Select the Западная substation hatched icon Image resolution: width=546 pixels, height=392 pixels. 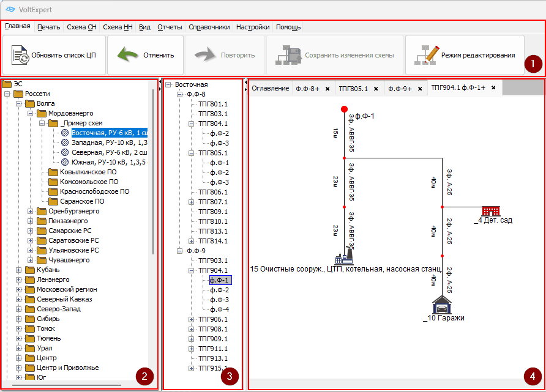tap(65, 142)
